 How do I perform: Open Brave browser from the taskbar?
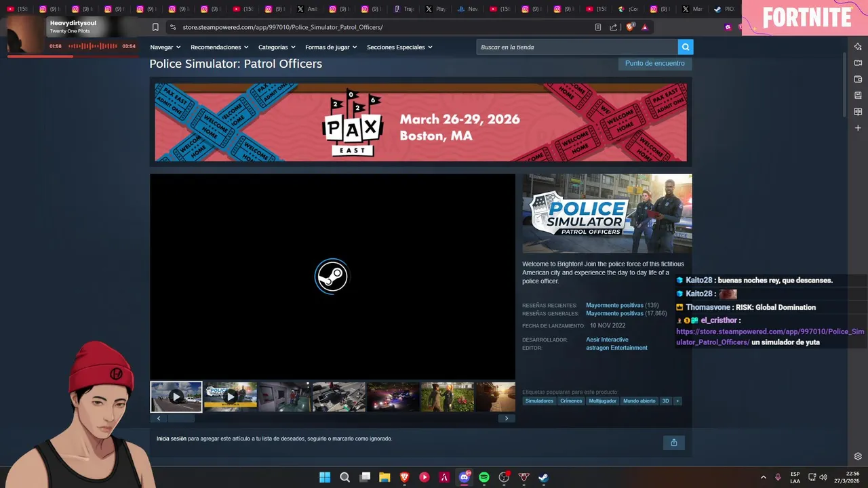point(405,477)
